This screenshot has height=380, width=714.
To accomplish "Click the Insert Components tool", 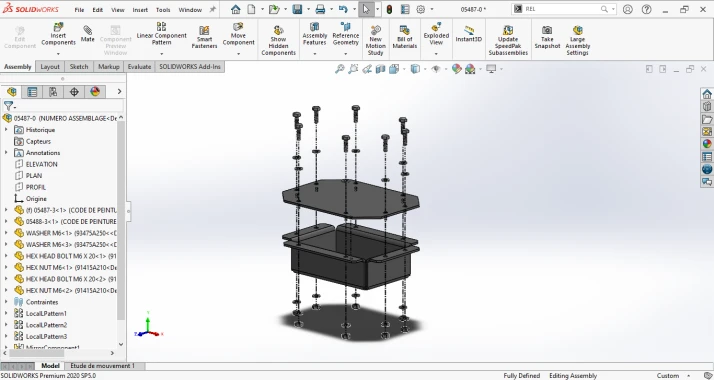I will click(58, 34).
